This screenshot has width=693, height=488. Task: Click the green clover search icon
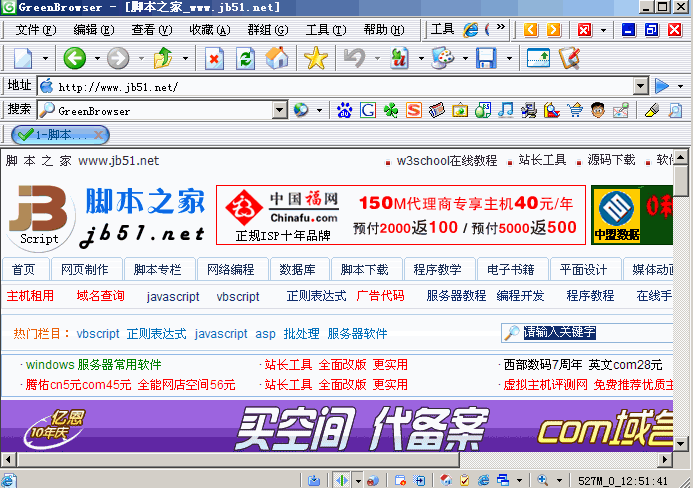[391, 110]
